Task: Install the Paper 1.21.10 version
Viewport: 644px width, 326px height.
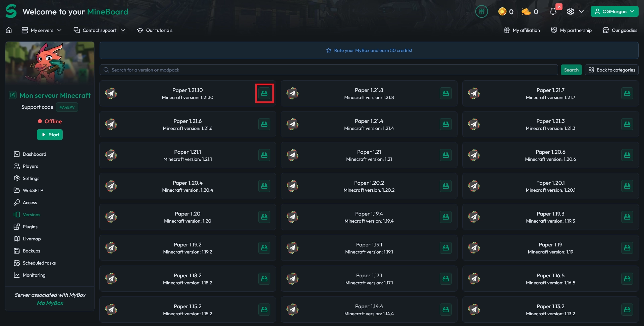Action: pos(264,93)
